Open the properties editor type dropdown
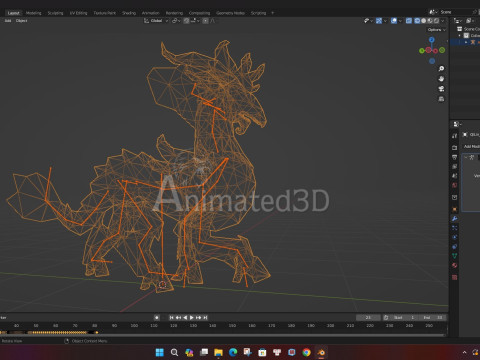The height and width of the screenshot is (360, 480). (x=457, y=124)
